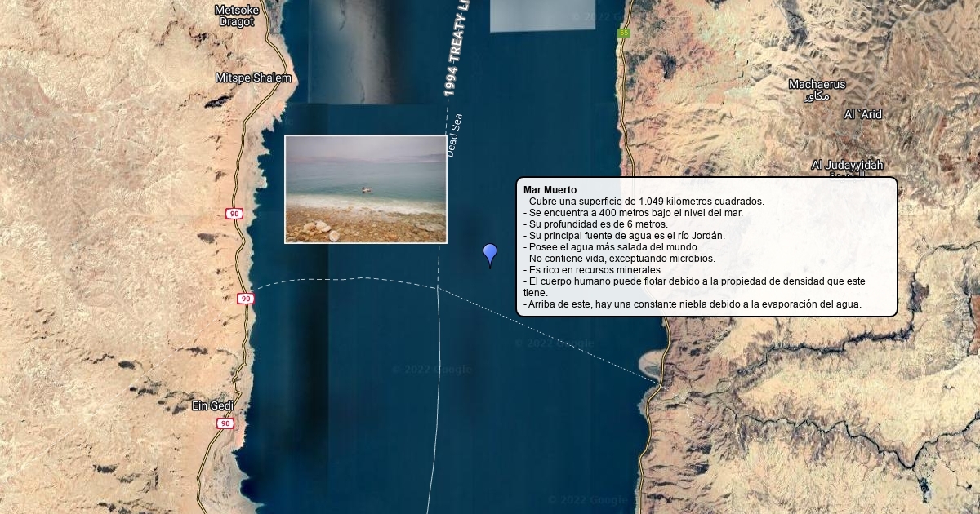Click the Metsoke Dragot place label

click(x=237, y=16)
